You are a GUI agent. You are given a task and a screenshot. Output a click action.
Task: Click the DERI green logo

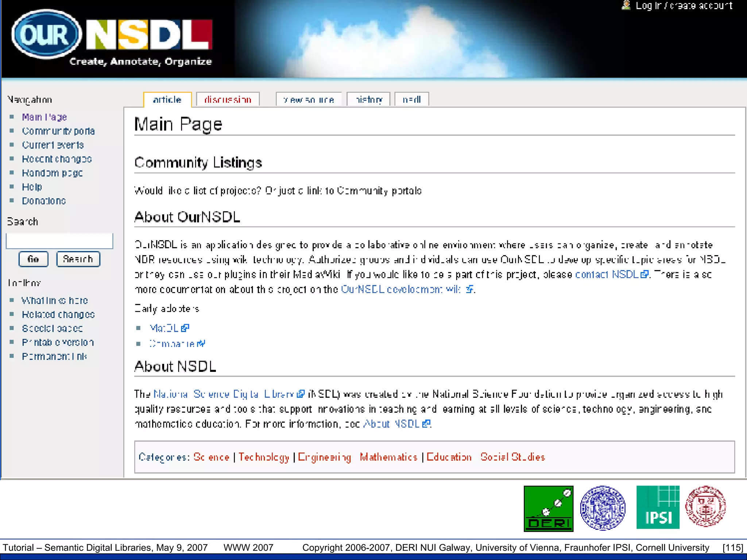pyautogui.click(x=548, y=509)
